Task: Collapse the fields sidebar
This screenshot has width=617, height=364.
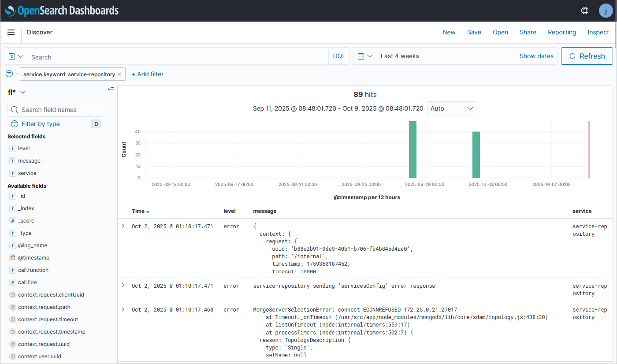Action: coord(111,89)
